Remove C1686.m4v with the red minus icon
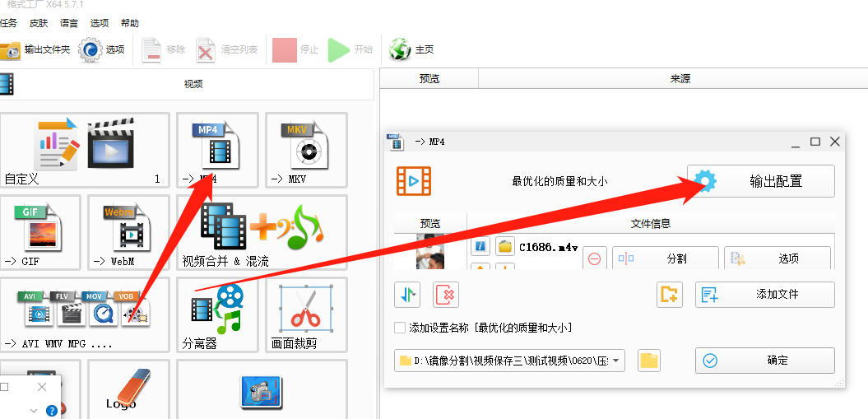The image size is (868, 419). [x=595, y=258]
